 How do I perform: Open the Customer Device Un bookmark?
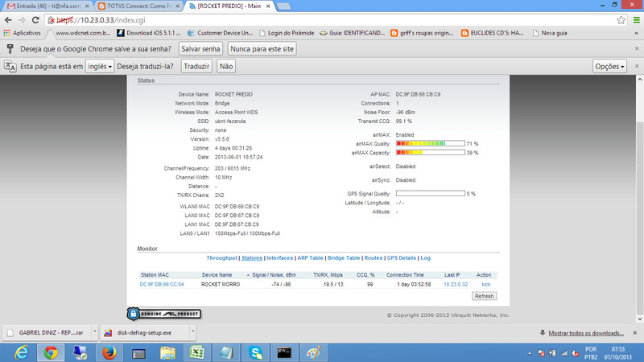coord(220,33)
